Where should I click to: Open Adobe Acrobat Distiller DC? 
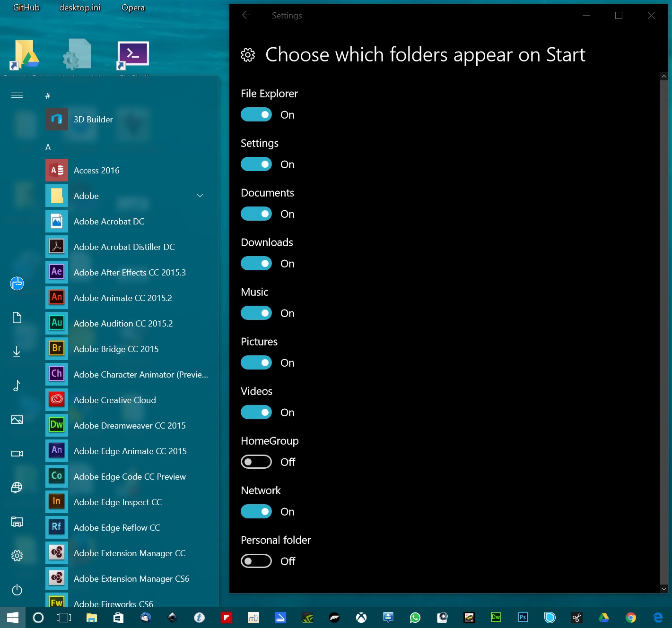click(x=128, y=247)
